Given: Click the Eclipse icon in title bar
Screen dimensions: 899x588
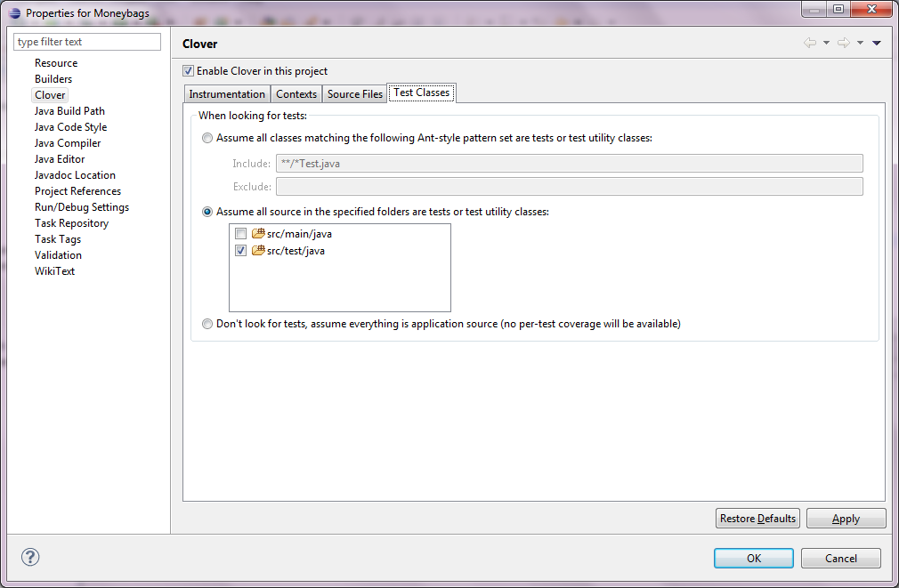Looking at the screenshot, I should 14,13.
